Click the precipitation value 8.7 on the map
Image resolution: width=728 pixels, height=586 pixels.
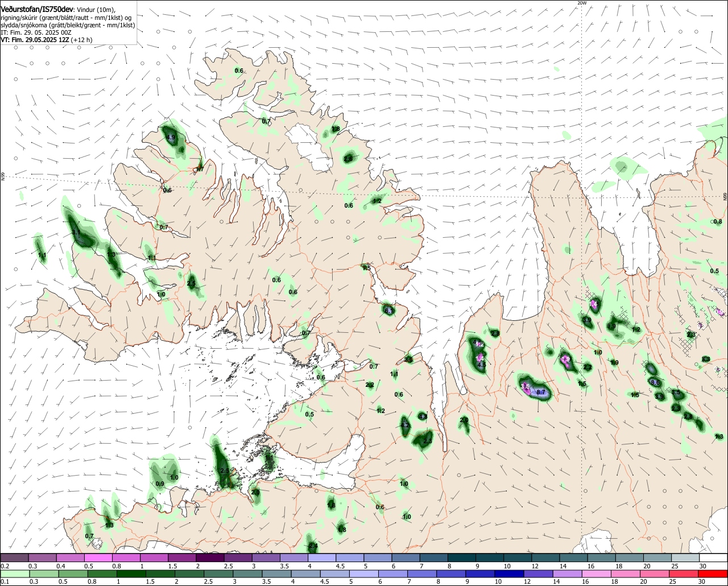(x=541, y=393)
